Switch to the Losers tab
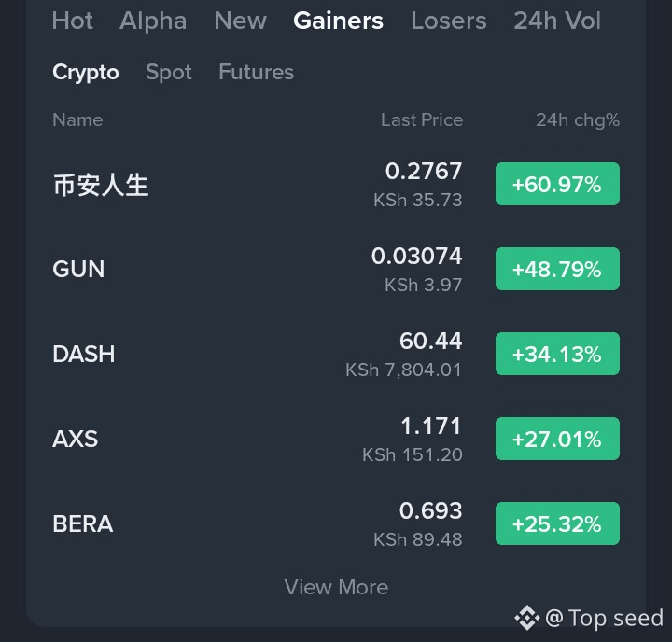 point(448,21)
